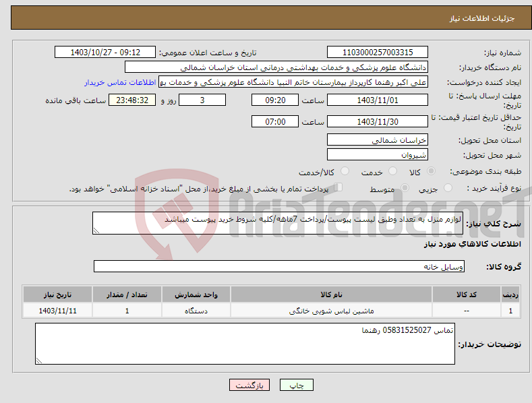Select the کالا radio button
532x403 pixels.
tap(431, 171)
